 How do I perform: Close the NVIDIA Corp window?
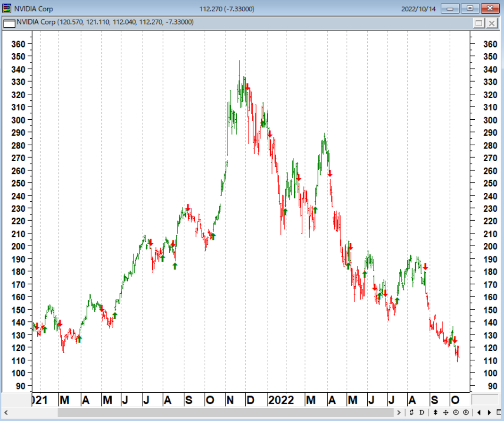click(490, 8)
